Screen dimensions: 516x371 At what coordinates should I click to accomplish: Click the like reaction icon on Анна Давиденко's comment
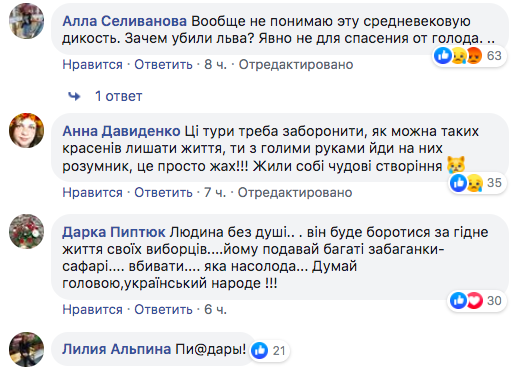(458, 183)
